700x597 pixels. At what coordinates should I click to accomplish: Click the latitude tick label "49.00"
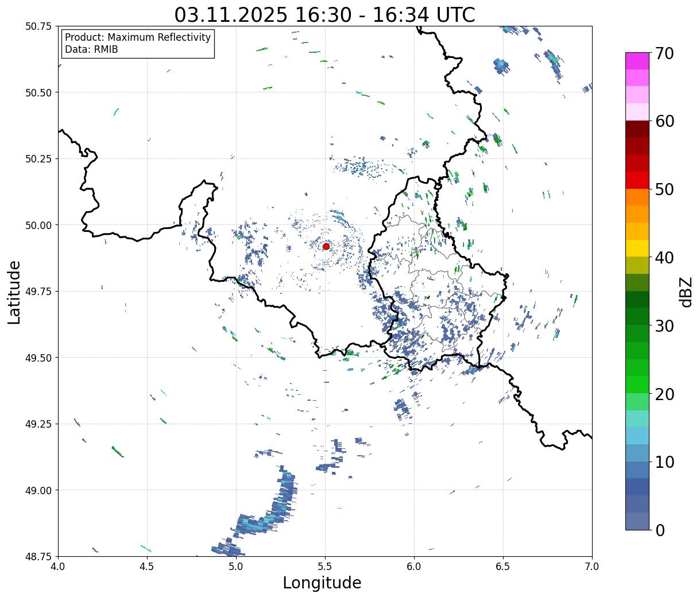[x=38, y=490]
